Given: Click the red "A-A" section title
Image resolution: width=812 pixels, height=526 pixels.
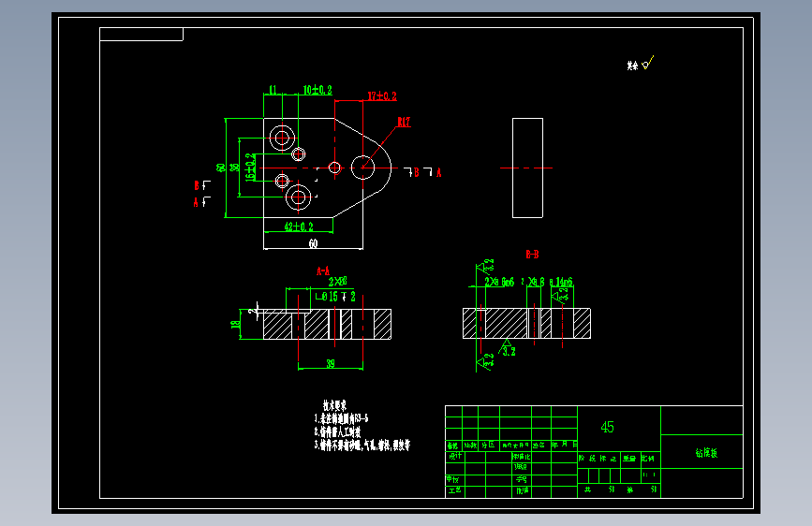Looking at the screenshot, I should click(323, 270).
